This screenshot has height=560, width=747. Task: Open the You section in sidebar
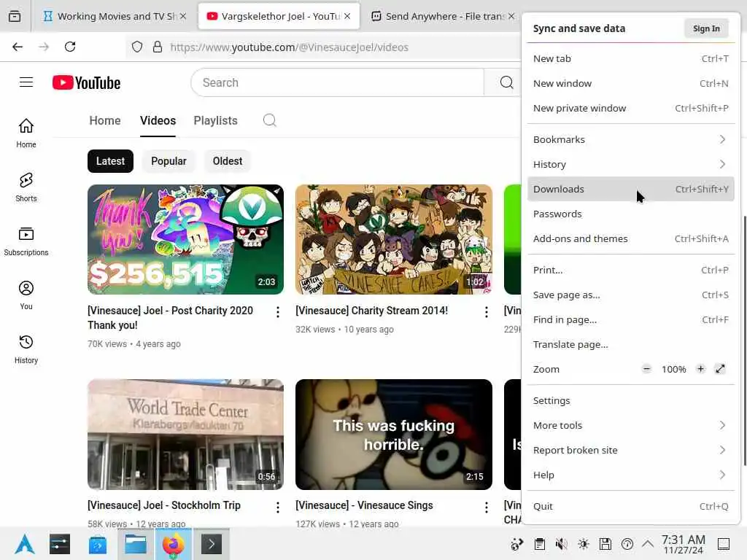pos(26,295)
